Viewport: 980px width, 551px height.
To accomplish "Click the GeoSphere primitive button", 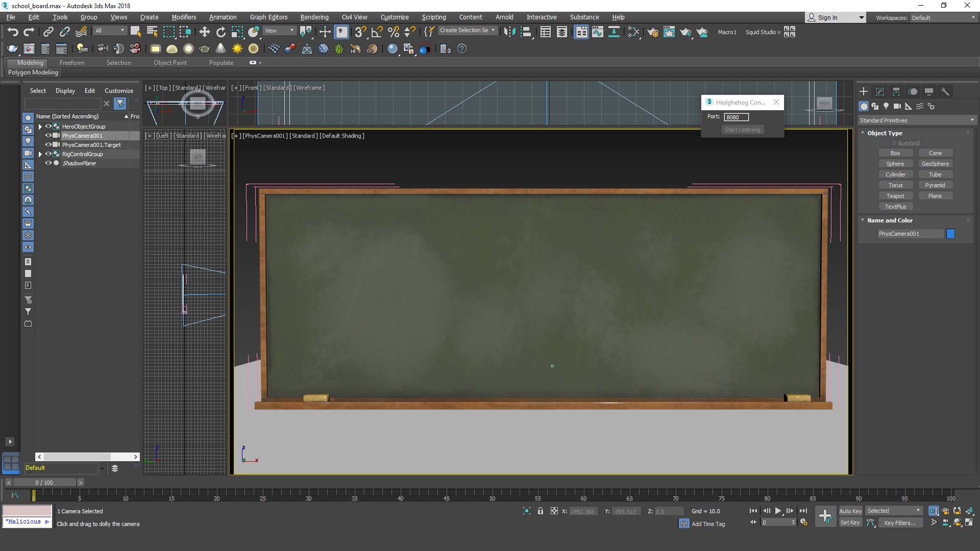I will 935,164.
